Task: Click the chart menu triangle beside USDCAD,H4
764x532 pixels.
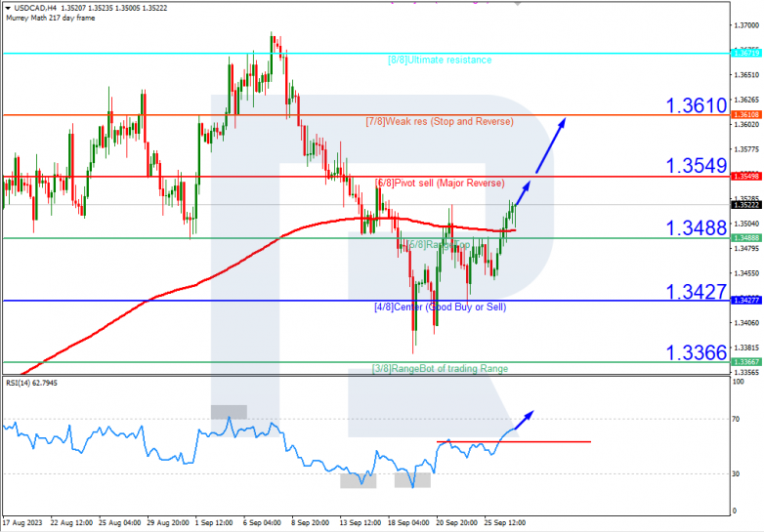Action: [8, 8]
